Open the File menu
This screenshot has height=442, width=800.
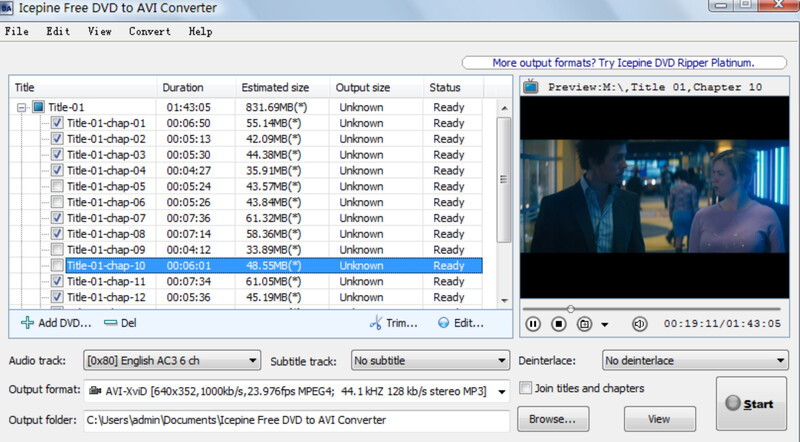[x=16, y=31]
